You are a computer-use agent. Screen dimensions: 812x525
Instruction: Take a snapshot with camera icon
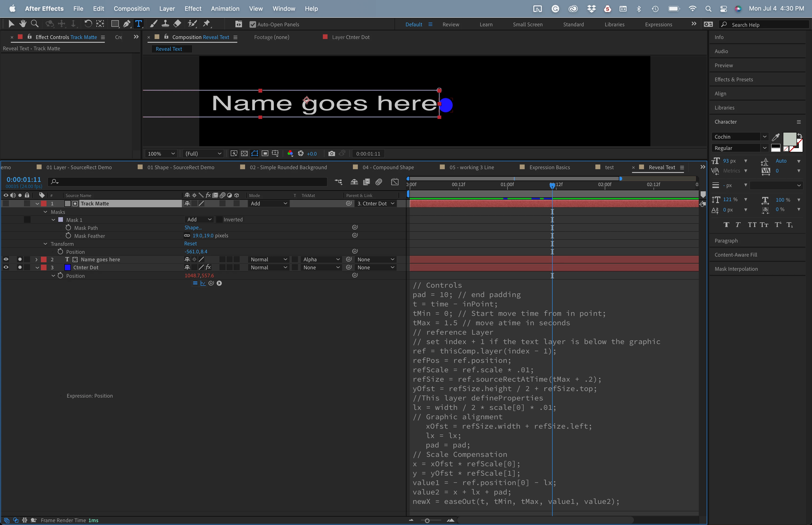[x=331, y=154]
